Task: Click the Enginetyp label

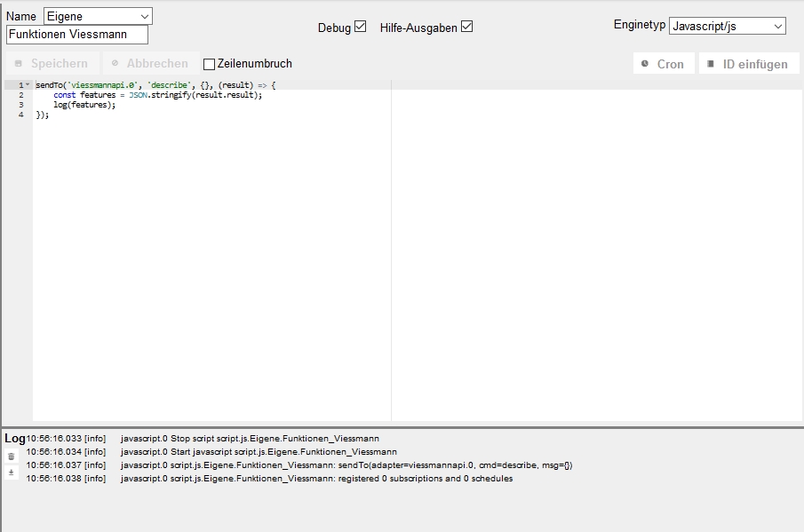Action: click(x=640, y=25)
